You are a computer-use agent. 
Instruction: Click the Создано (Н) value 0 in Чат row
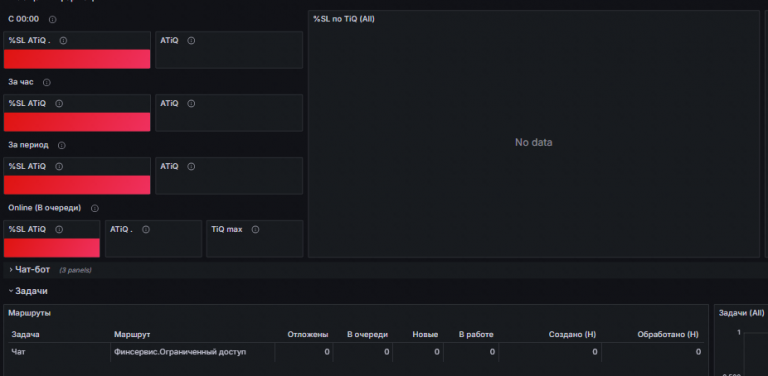pyautogui.click(x=595, y=352)
